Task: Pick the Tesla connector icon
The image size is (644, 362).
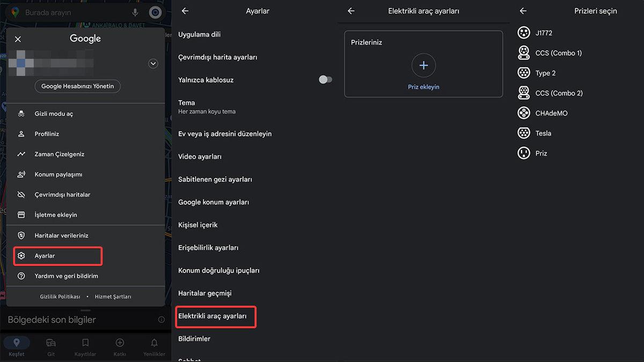Action: click(x=523, y=132)
